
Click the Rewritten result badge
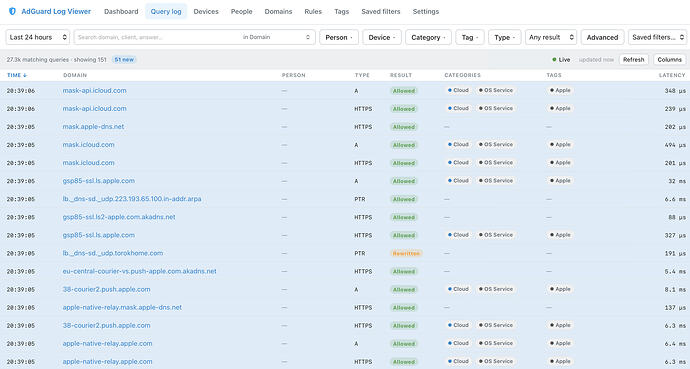(x=406, y=253)
